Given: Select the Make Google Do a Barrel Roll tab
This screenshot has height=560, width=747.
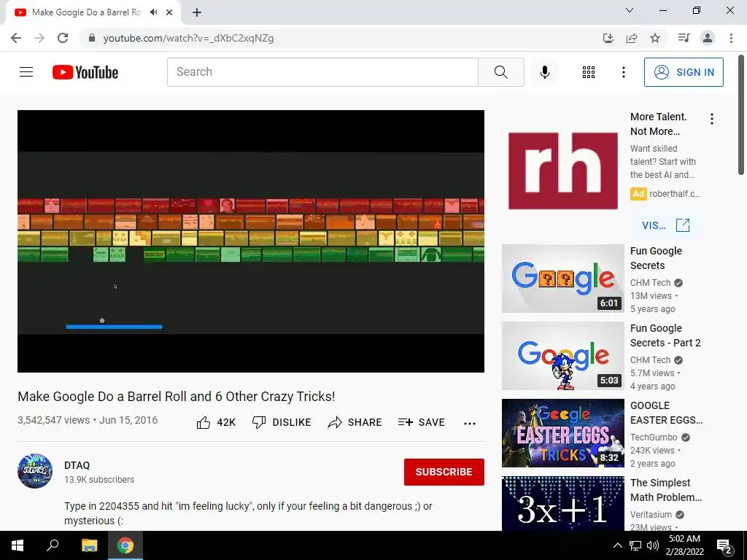Looking at the screenshot, I should pyautogui.click(x=86, y=12).
